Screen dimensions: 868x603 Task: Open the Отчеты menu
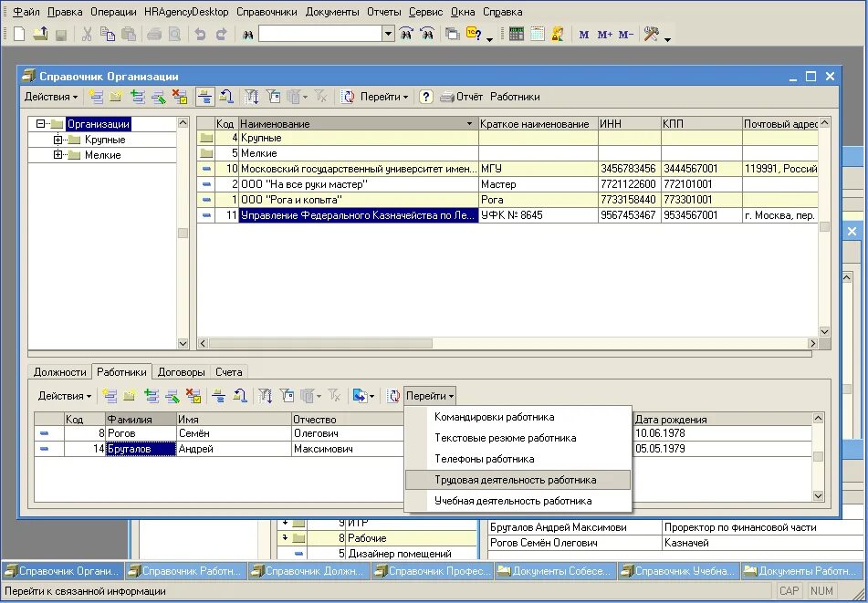point(383,12)
